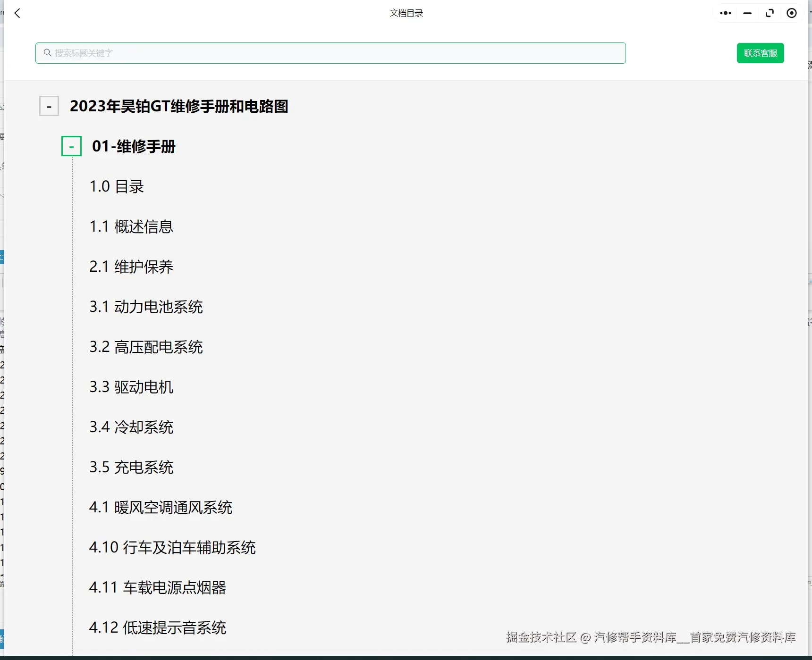Open 2.1 维护保养
This screenshot has height=660, width=812.
click(131, 267)
